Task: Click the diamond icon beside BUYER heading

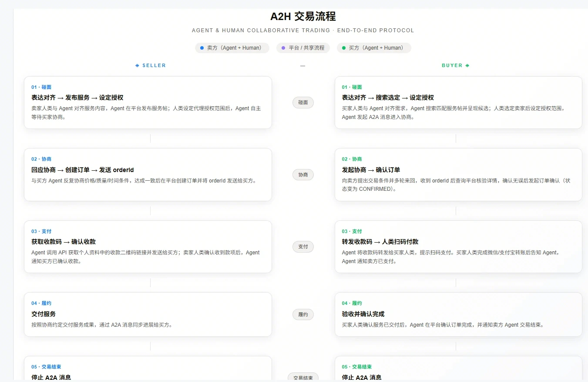Action: click(467, 65)
